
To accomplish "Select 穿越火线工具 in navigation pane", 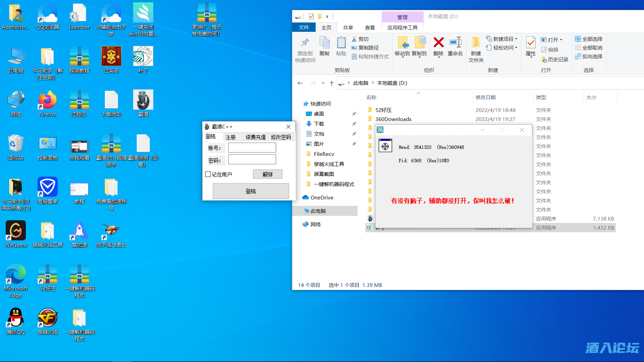I will [x=329, y=164].
